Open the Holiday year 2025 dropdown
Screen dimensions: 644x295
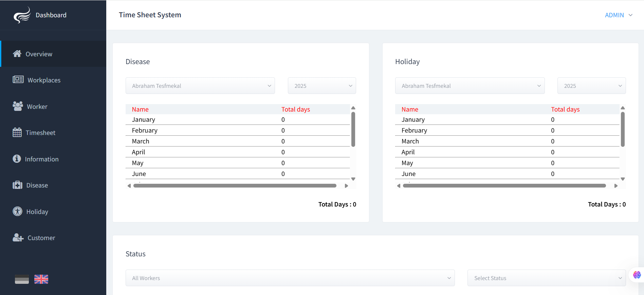[591, 86]
